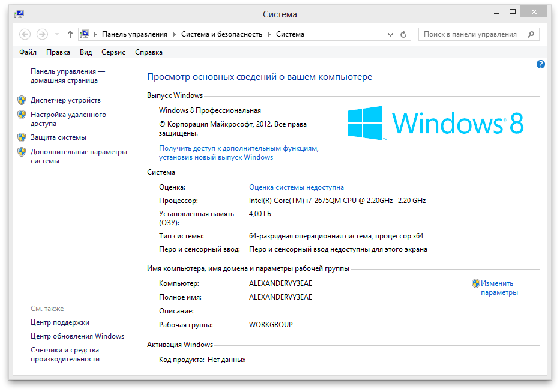Screen dimensions: 560x392
Task: Expand the chevron before Панель управления
Action: point(95,34)
